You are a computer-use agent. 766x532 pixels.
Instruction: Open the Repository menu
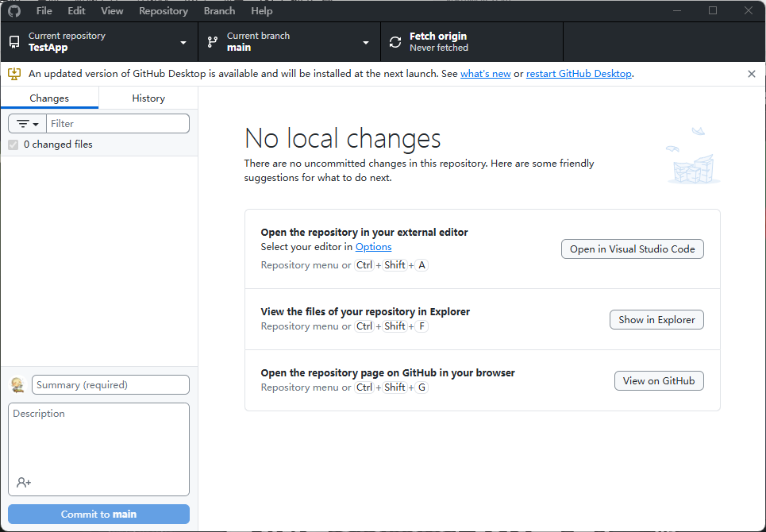tap(164, 11)
